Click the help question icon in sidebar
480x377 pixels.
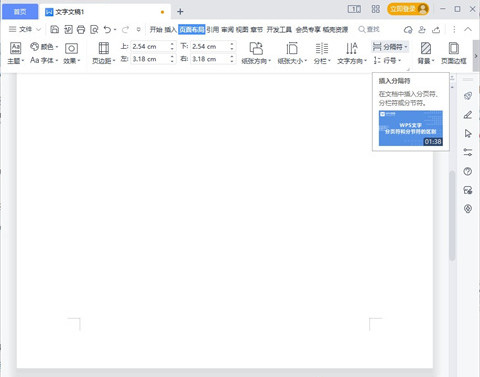click(x=468, y=171)
